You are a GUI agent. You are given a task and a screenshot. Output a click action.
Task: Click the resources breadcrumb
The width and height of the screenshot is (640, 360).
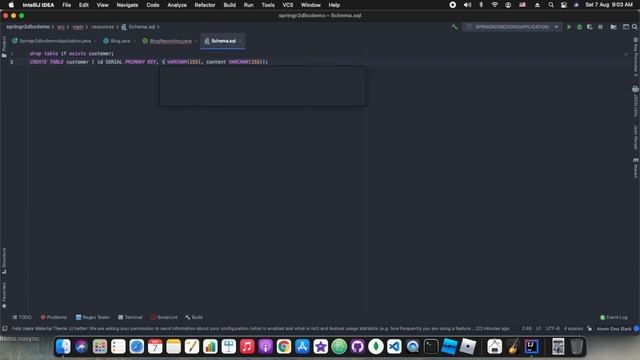[102, 27]
